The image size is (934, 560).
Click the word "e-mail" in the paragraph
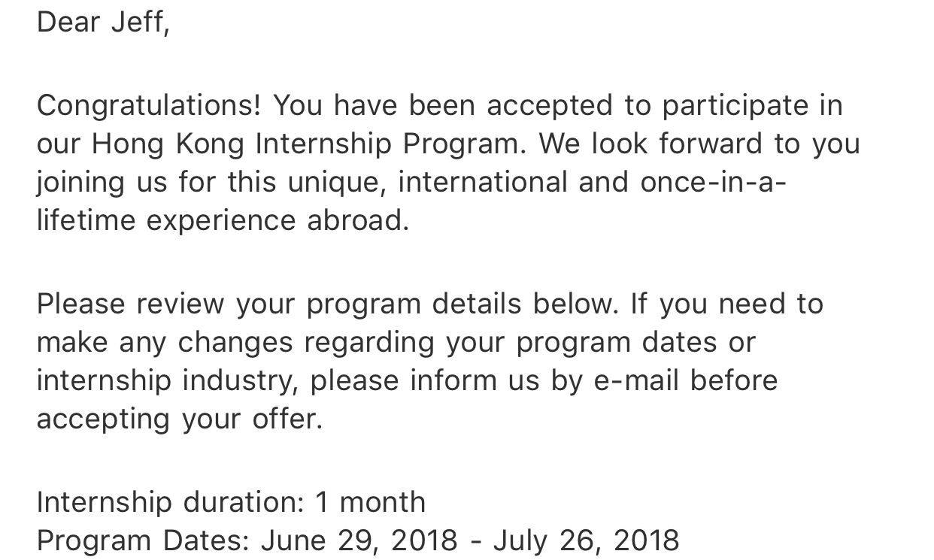tap(636, 381)
